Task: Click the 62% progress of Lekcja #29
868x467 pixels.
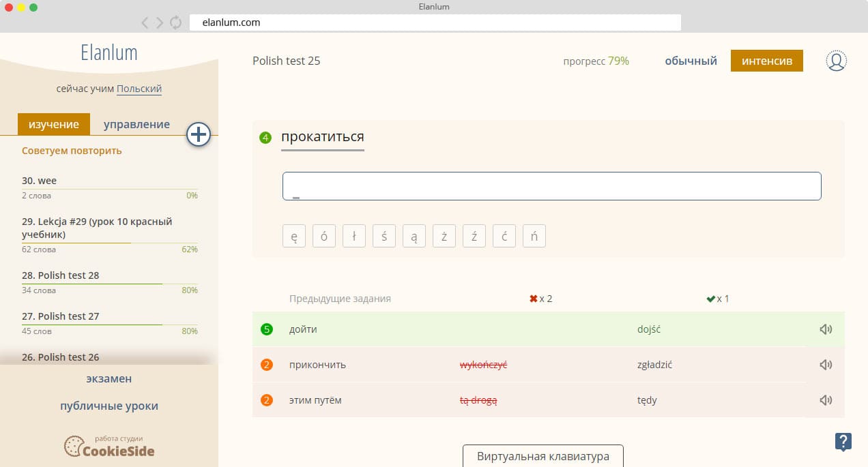Action: pos(190,250)
